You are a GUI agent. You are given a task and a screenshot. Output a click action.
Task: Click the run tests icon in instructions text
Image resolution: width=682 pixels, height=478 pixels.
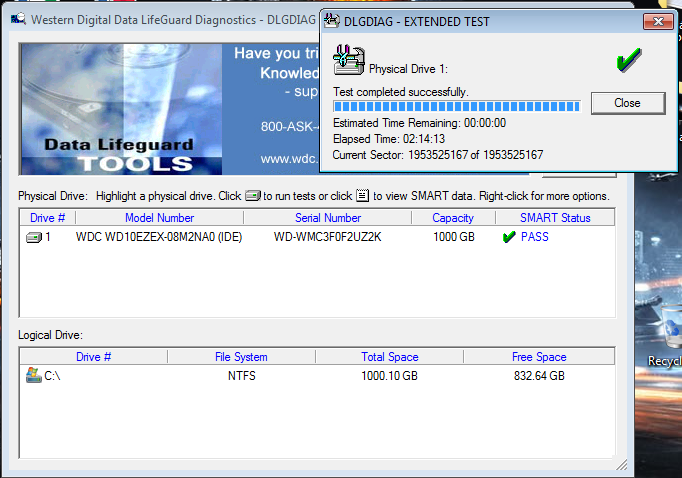pos(253,196)
